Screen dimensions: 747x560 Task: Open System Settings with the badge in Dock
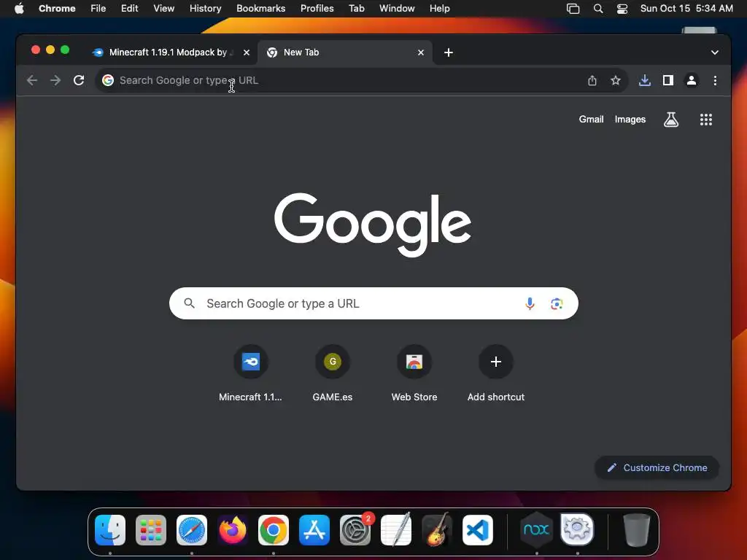point(355,530)
